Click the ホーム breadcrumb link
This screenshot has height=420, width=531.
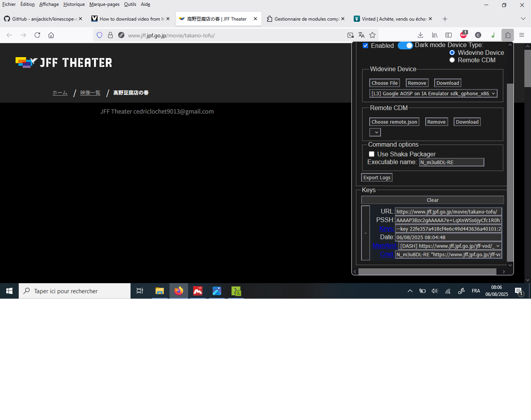coord(60,93)
